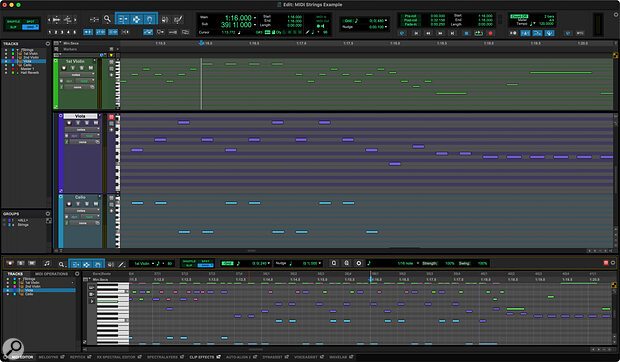Image resolution: width=620 pixels, height=362 pixels.
Task: Open the 1st Violin track view selector
Action: tap(77, 75)
